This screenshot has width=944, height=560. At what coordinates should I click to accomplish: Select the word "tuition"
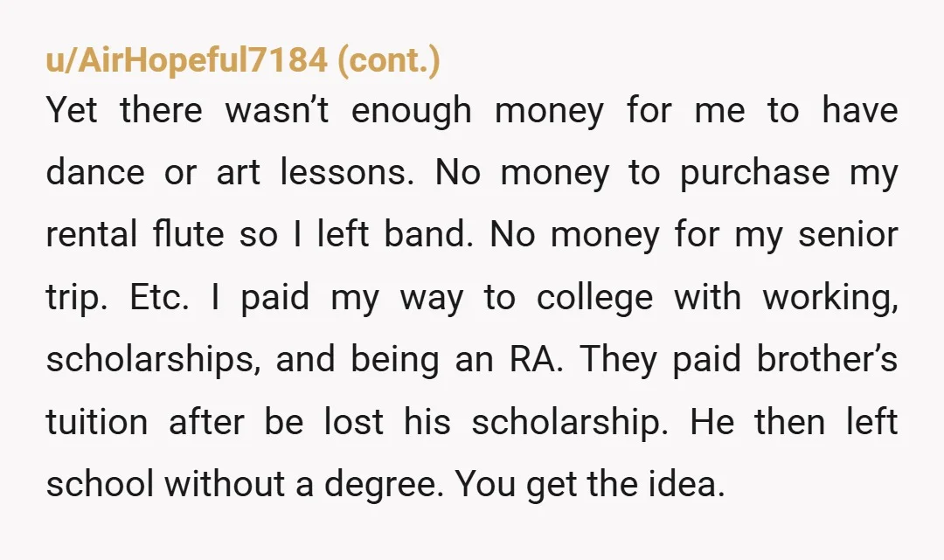[x=97, y=422]
